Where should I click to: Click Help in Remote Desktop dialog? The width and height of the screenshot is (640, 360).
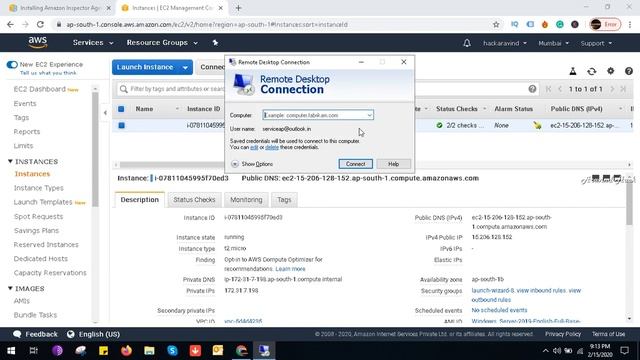click(393, 164)
